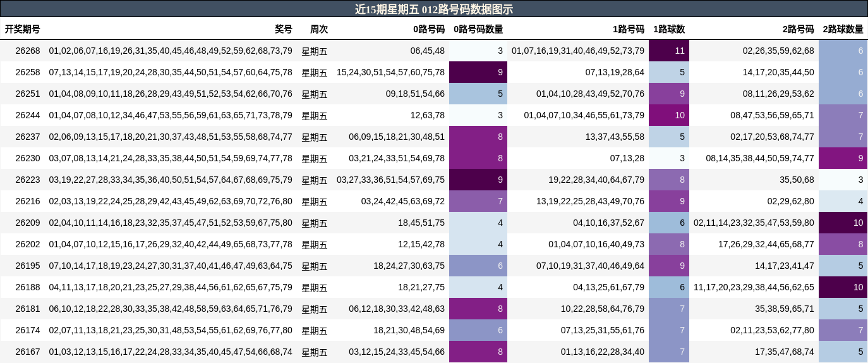Click the 2路号码 cell 02,29,62,80

pos(791,201)
